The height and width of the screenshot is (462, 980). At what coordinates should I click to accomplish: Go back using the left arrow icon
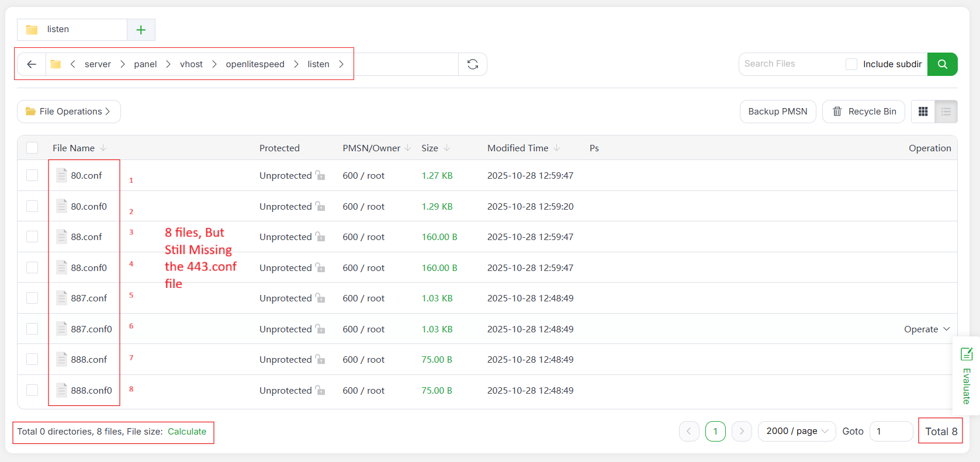click(x=32, y=64)
